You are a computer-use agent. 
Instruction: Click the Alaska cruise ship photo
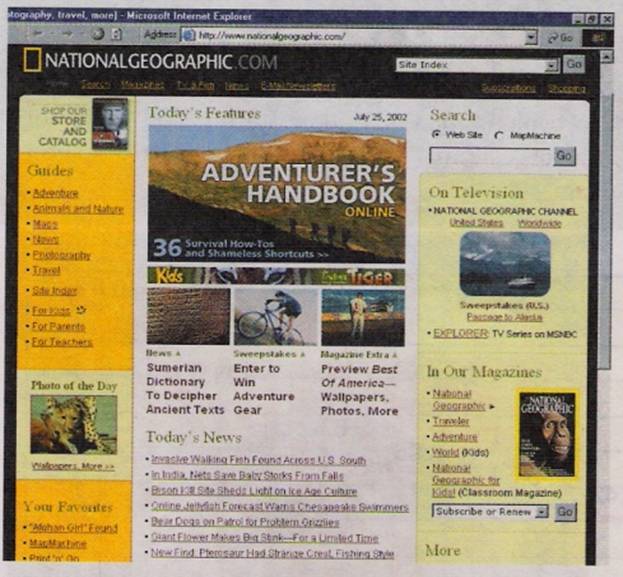505,264
